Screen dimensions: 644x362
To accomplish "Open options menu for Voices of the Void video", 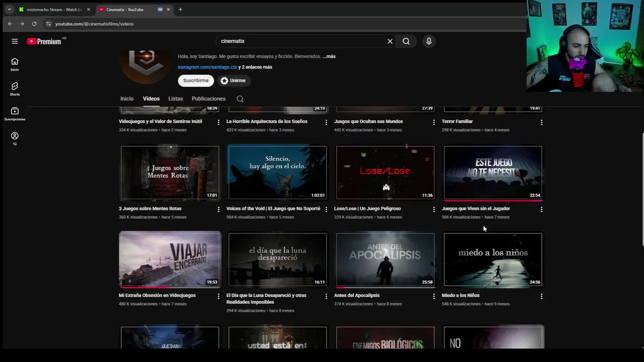I will (x=326, y=209).
